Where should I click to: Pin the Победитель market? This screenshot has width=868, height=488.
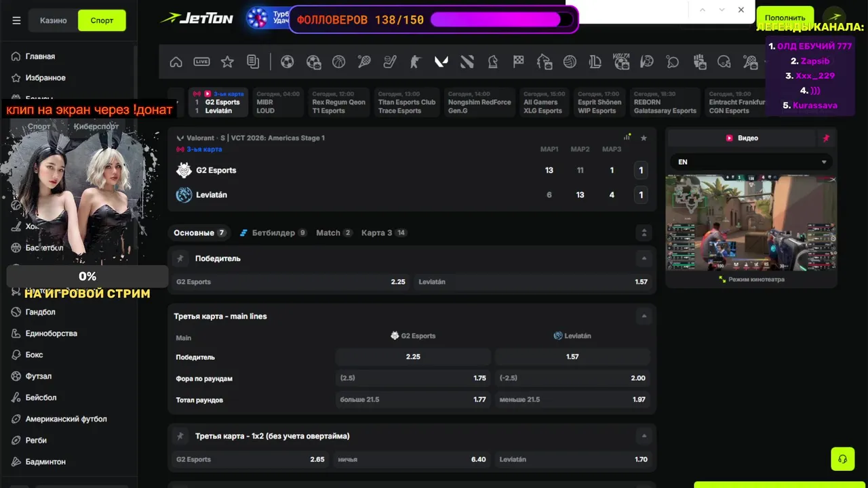(x=180, y=258)
